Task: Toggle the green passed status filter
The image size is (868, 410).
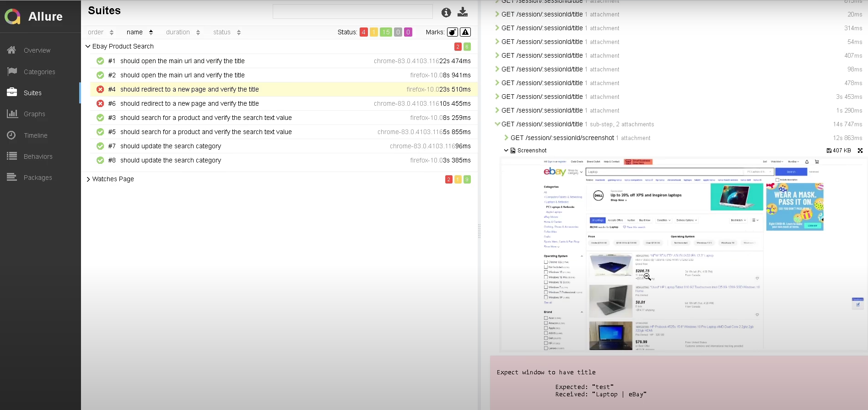Action: pos(386,32)
